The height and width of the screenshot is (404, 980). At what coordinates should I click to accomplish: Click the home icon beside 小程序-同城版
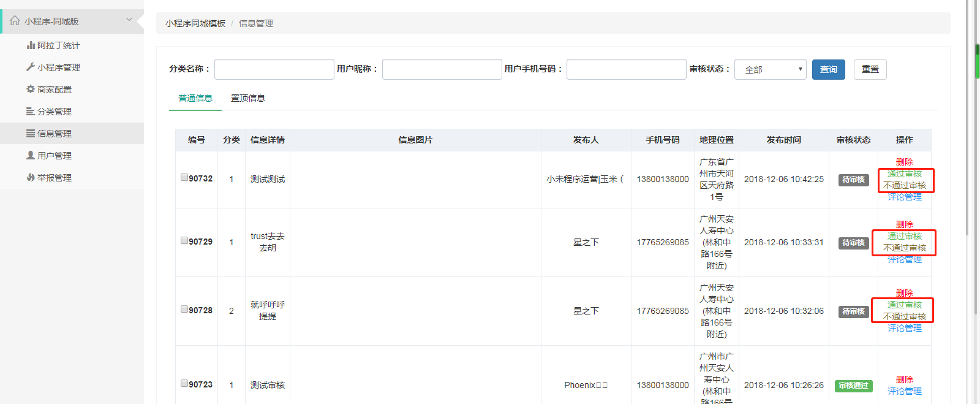point(15,21)
